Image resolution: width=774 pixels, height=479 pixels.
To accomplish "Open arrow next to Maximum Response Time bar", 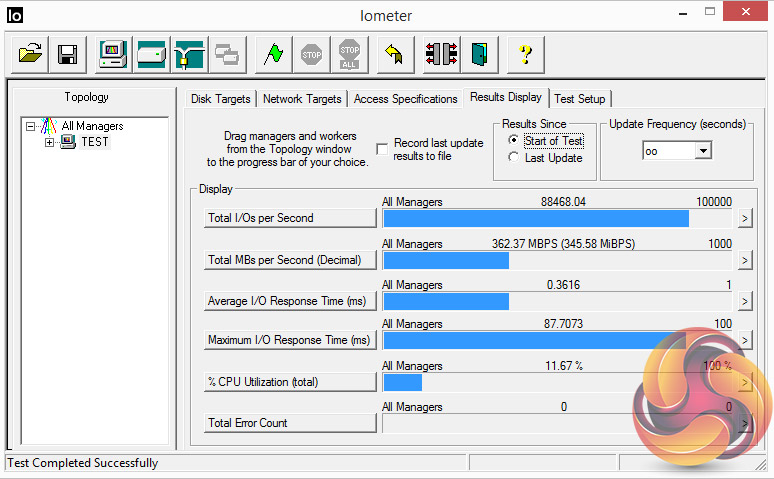I will pos(745,340).
